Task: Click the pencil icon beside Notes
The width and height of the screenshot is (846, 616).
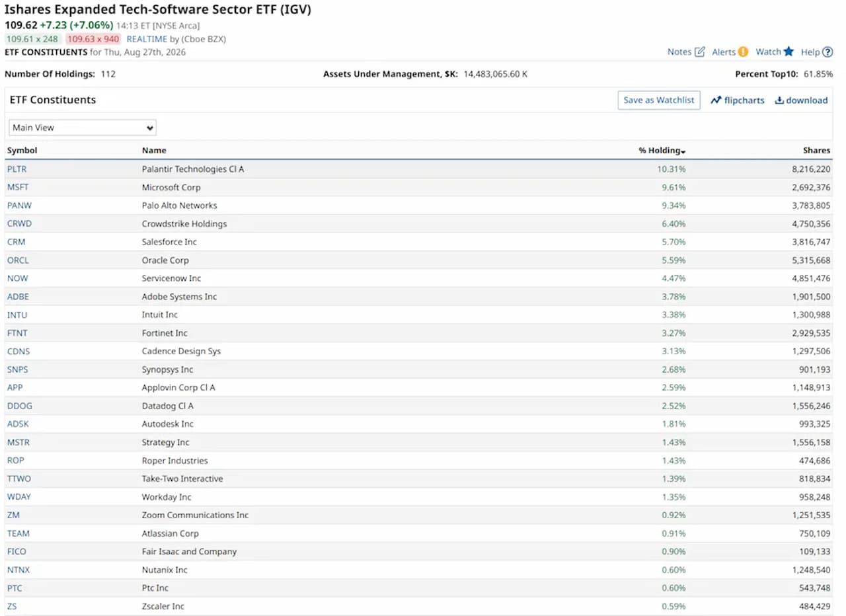Action: (x=700, y=52)
